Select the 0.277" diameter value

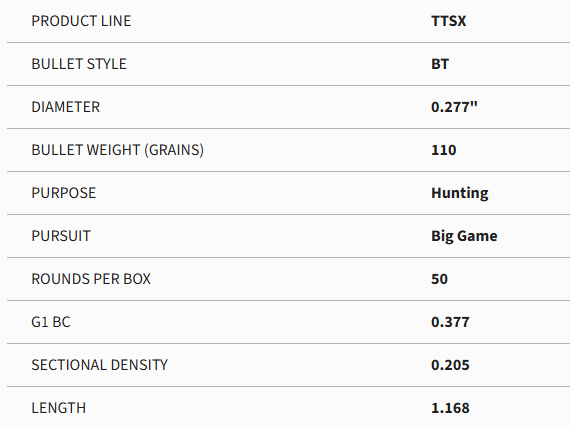454,107
